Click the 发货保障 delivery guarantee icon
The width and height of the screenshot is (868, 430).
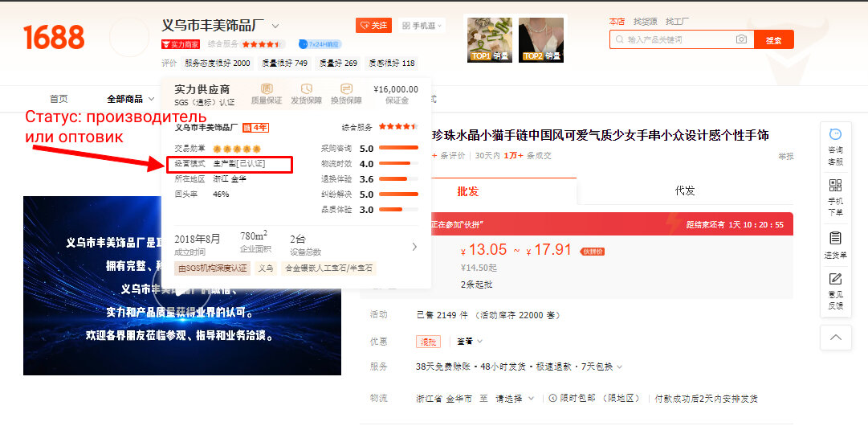[x=306, y=88]
